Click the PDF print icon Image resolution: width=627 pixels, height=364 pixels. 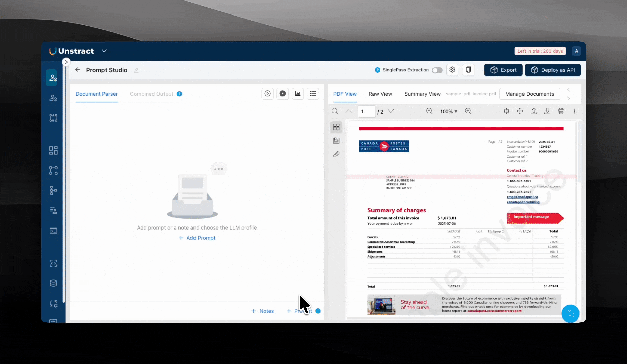click(x=561, y=111)
